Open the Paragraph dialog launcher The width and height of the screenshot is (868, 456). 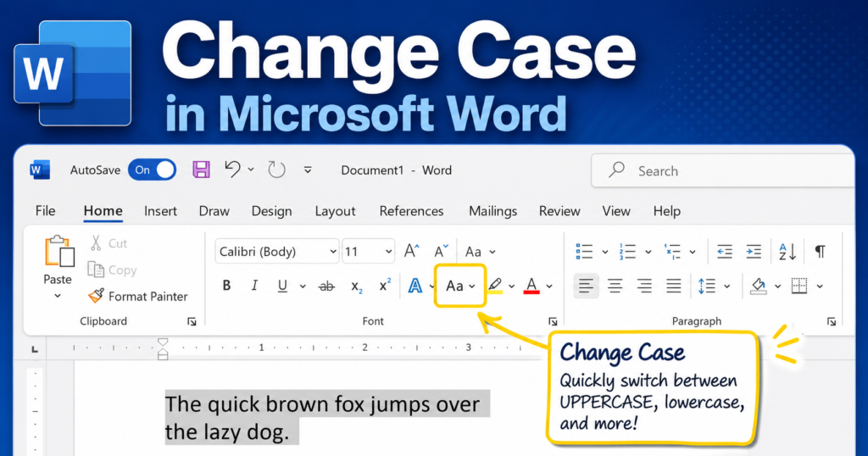pos(832,321)
